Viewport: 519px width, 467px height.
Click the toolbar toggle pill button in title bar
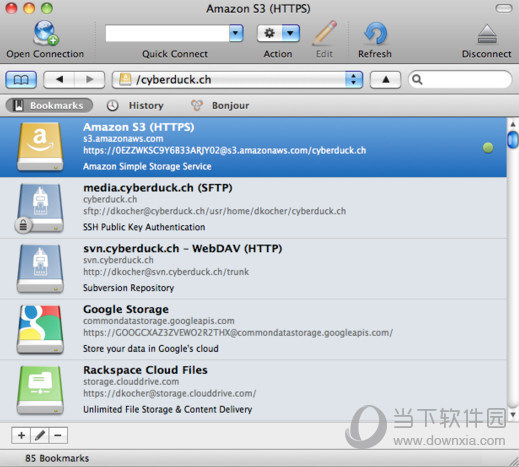click(x=504, y=8)
